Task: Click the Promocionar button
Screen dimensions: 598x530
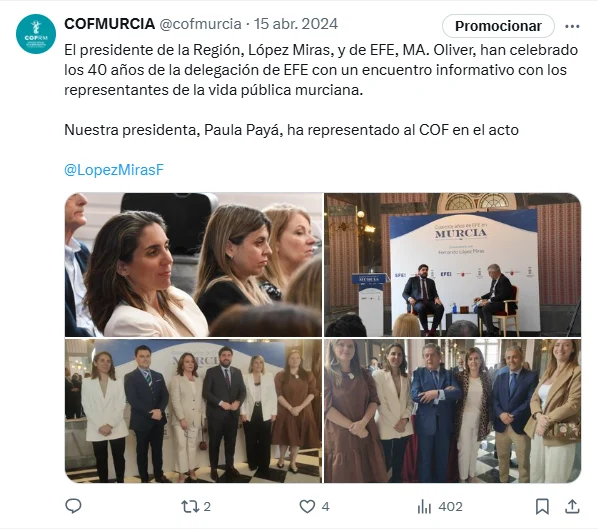Action: coord(498,26)
